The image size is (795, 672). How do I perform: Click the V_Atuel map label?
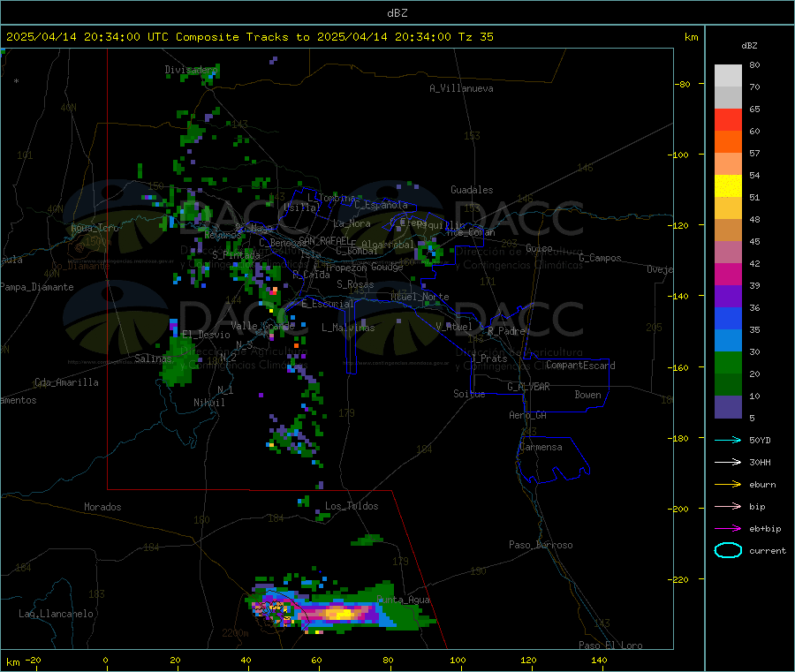click(454, 327)
